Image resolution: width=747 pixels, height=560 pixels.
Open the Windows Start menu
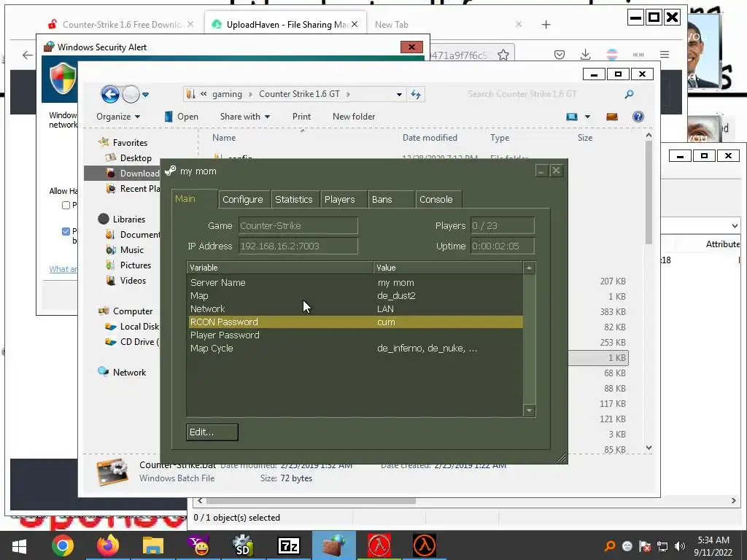[x=19, y=545]
